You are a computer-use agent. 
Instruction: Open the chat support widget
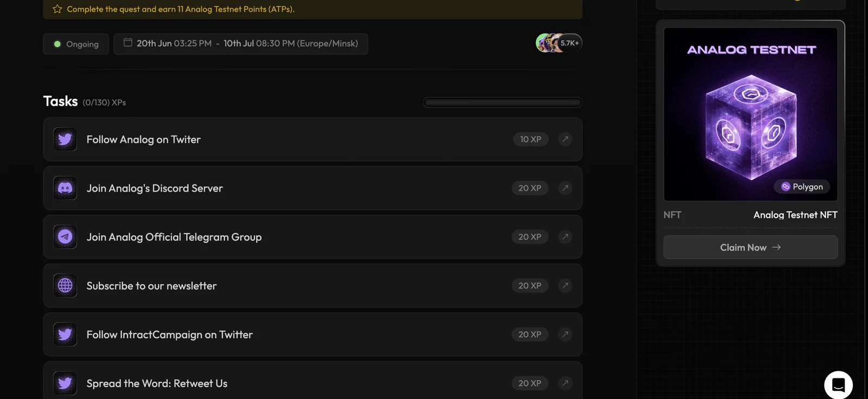838,385
